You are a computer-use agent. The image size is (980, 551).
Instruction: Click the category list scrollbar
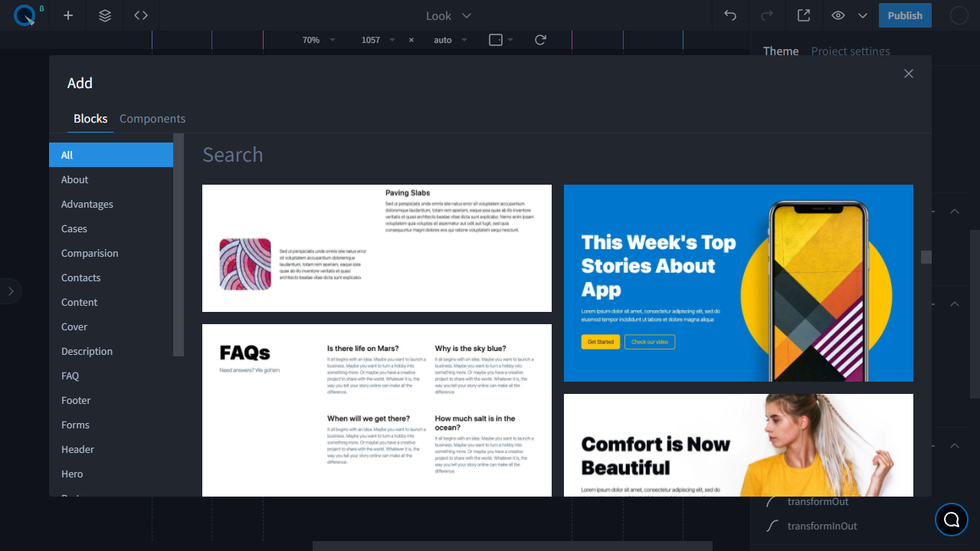point(179,244)
